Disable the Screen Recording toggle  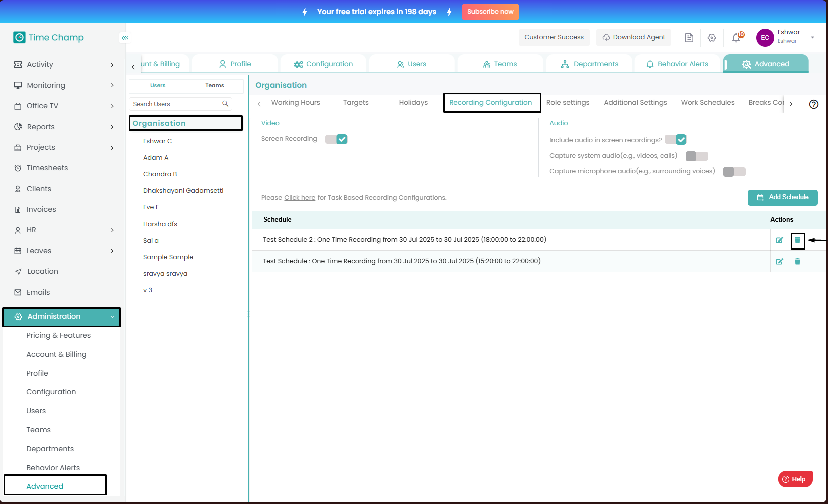(x=336, y=139)
